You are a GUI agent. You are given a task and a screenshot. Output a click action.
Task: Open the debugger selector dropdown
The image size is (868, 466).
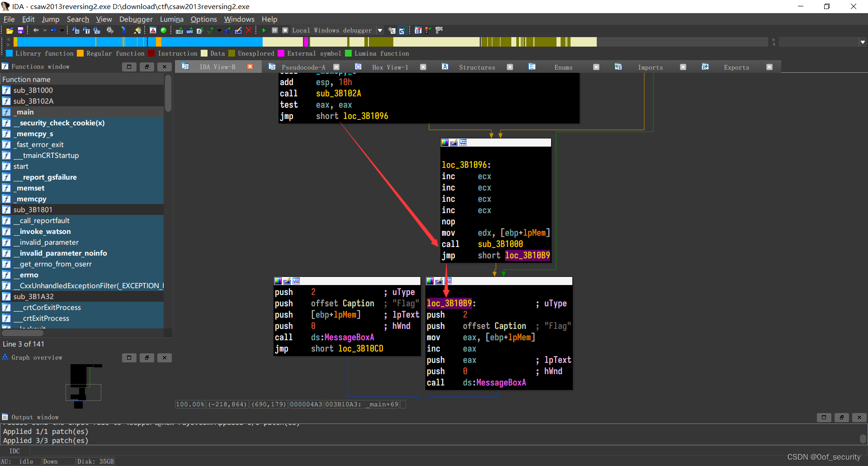click(x=380, y=30)
